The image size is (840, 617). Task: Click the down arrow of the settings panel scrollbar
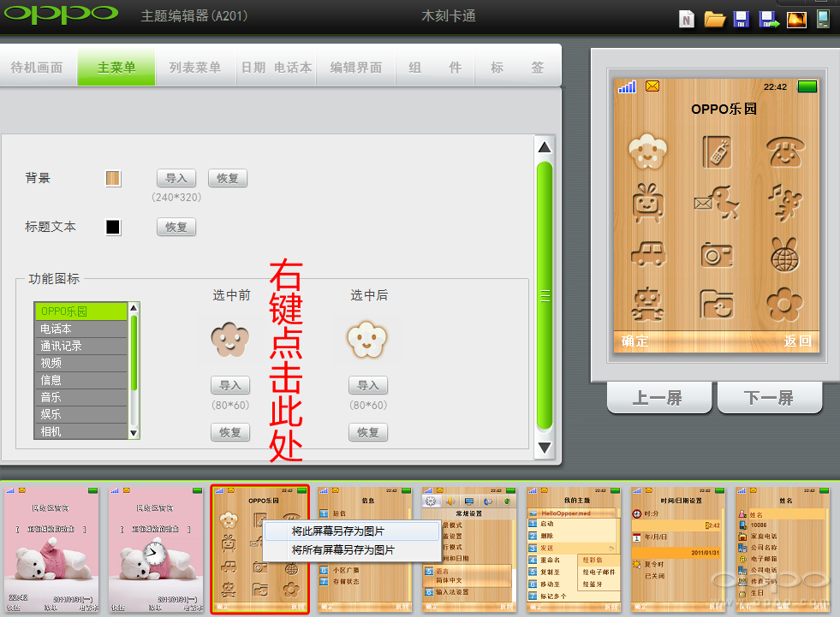[x=545, y=448]
